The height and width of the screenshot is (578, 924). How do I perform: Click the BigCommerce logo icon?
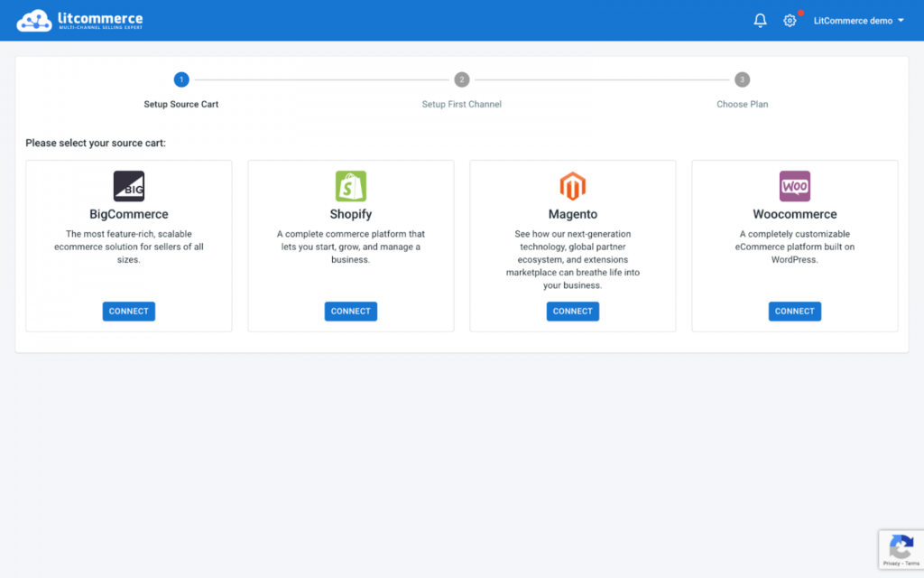point(129,186)
